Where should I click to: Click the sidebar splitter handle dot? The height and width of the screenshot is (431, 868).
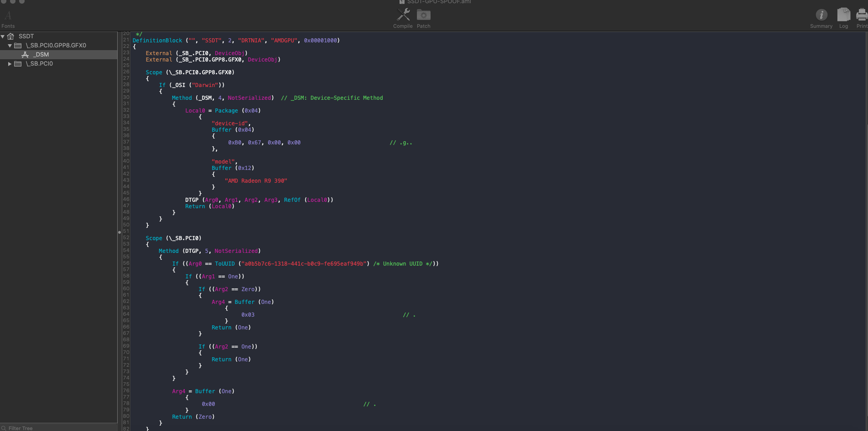120,232
